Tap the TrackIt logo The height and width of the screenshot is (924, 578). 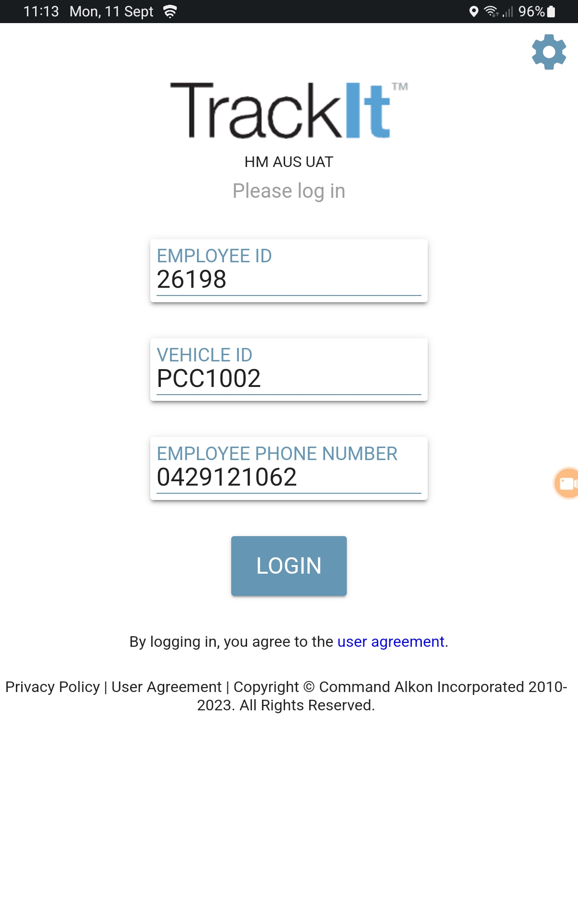[x=289, y=111]
